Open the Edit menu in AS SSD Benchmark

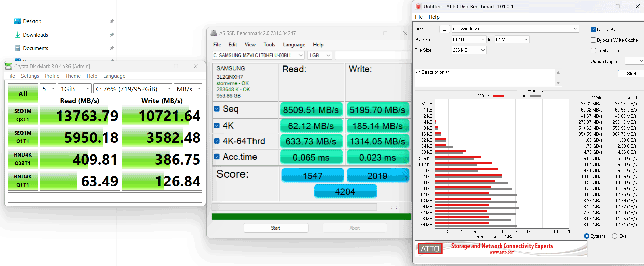pyautogui.click(x=233, y=45)
